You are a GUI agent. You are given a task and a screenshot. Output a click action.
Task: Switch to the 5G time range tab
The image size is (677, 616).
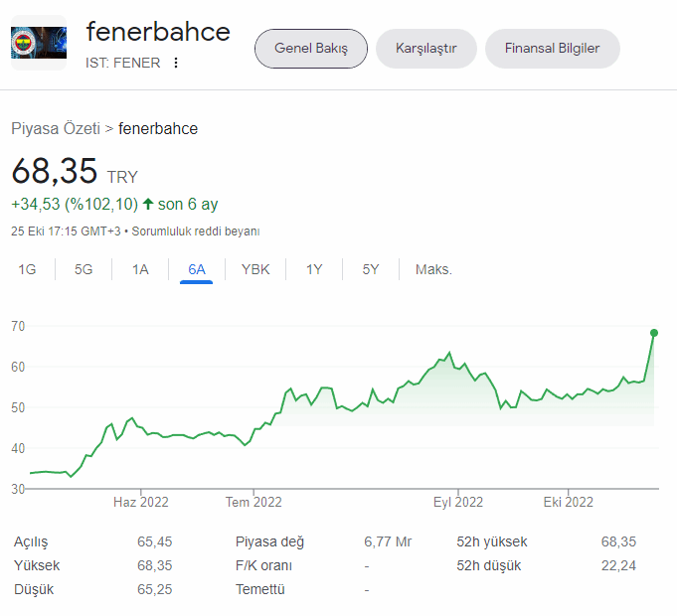pyautogui.click(x=84, y=269)
